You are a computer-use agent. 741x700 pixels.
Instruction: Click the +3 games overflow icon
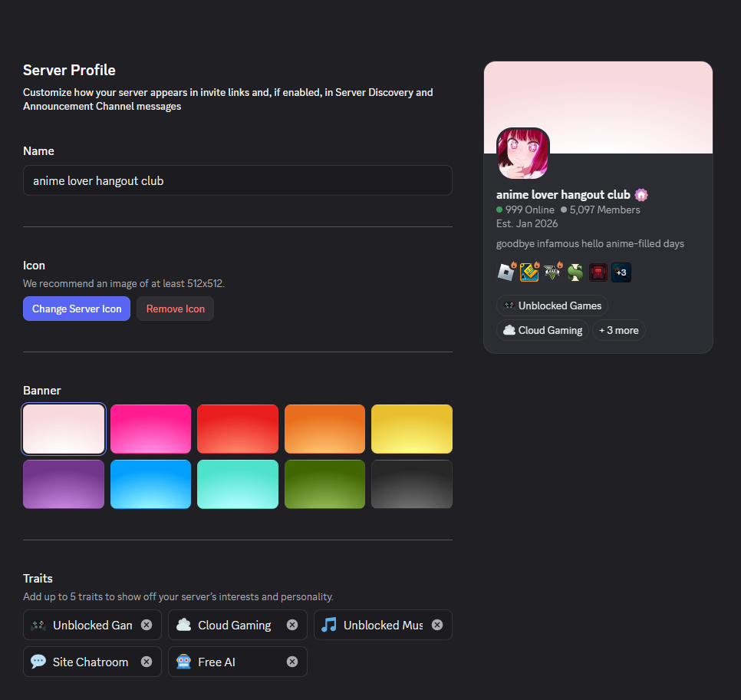coord(621,272)
